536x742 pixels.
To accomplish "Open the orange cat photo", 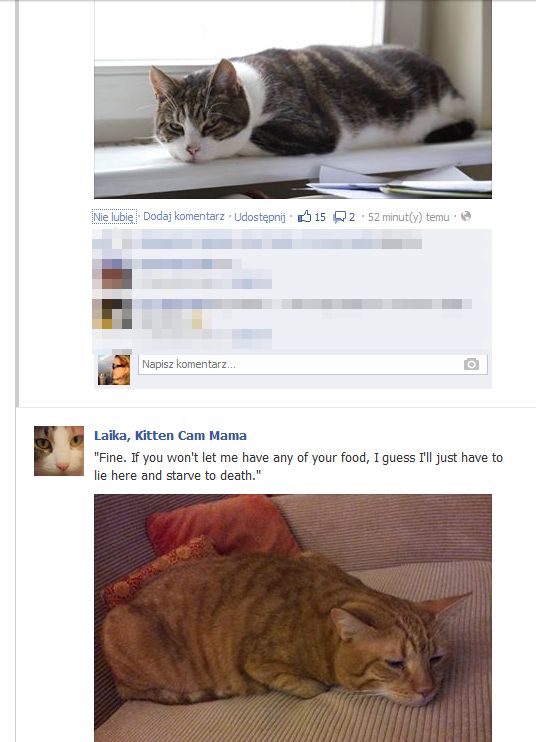I will tap(293, 618).
